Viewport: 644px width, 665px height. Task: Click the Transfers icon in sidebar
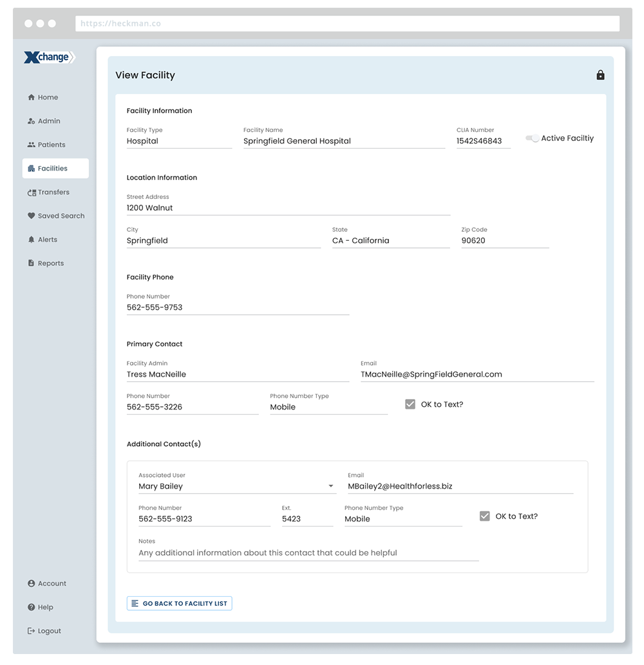tap(32, 192)
